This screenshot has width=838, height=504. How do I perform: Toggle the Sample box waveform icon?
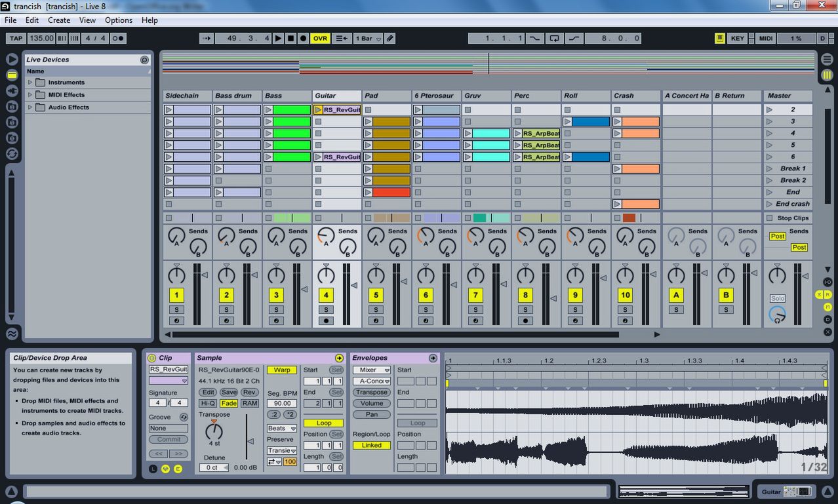[165, 469]
